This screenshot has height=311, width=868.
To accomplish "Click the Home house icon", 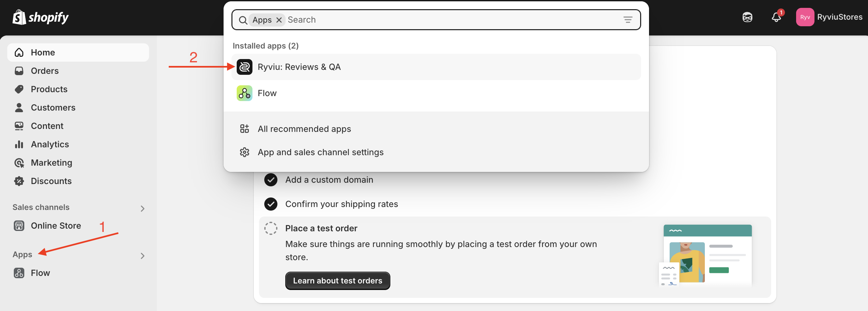I will [x=19, y=52].
